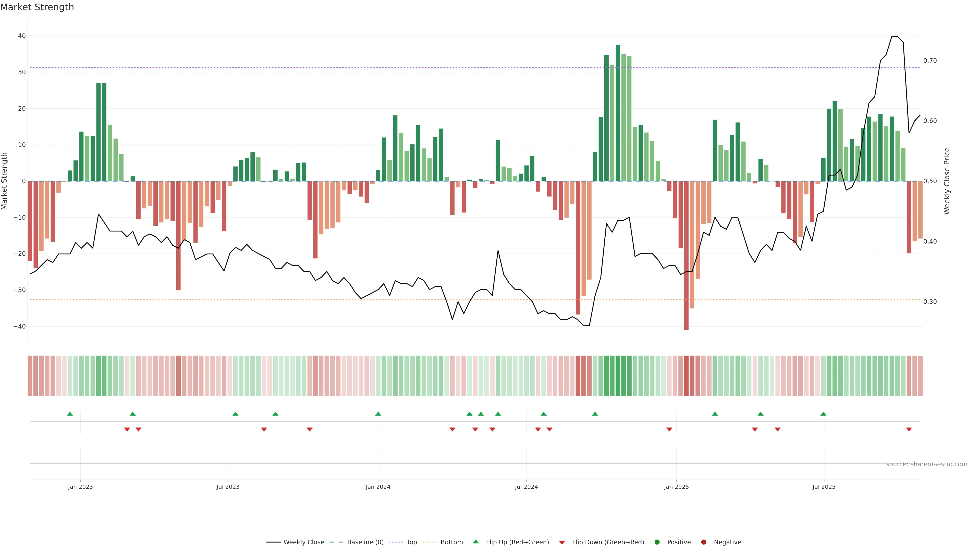Screen dimensions: 980x551
Task: Click the rightmost red cell in the heatmap strip
Action: click(920, 376)
